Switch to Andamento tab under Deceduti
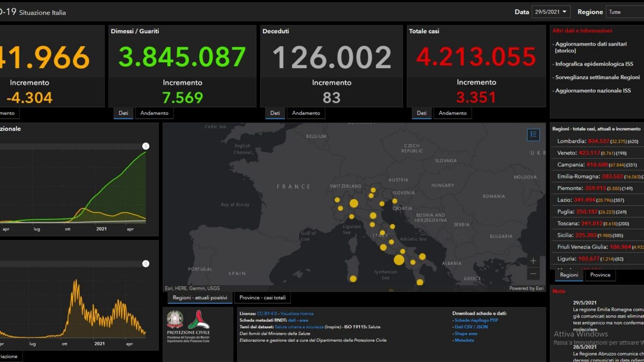The image size is (644, 362). pos(306,113)
